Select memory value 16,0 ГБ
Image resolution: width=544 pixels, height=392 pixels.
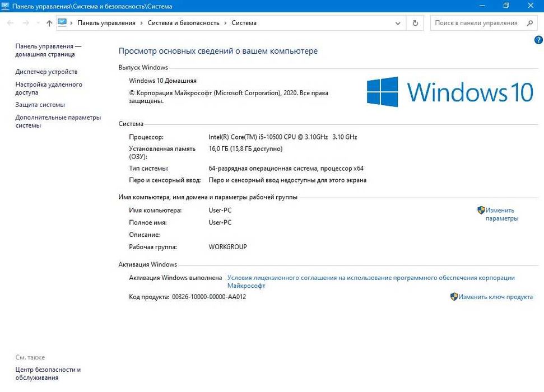coord(218,149)
